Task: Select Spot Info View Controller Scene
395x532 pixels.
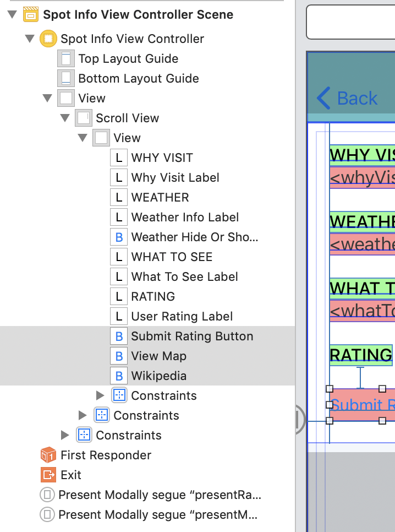Action: pyautogui.click(x=138, y=14)
